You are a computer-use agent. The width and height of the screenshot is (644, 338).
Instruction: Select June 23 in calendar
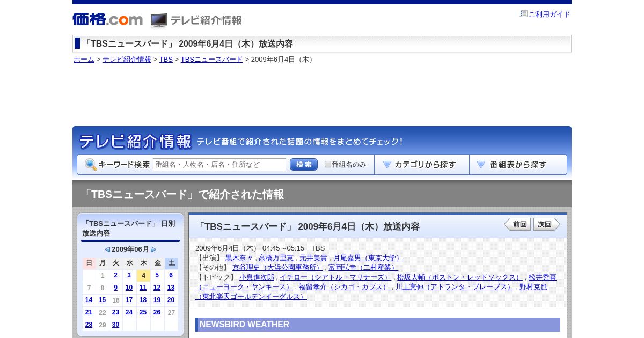(115, 312)
